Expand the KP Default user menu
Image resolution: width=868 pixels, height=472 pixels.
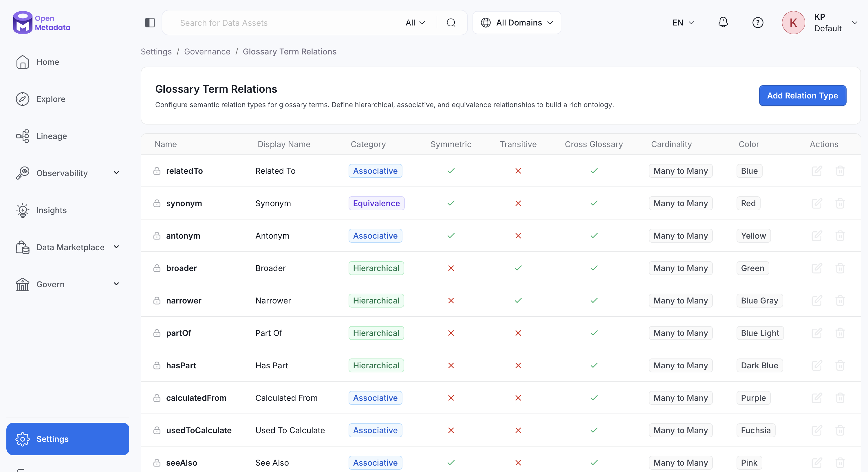point(854,23)
